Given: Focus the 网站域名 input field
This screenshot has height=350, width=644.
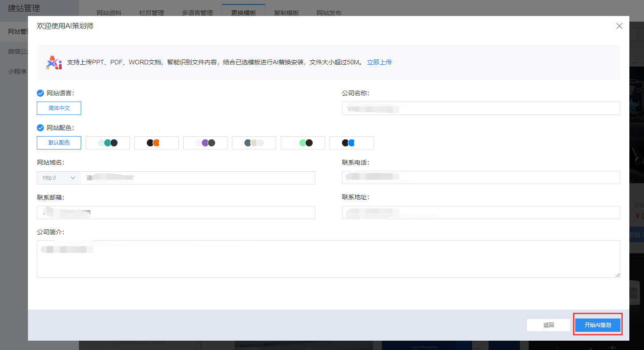Looking at the screenshot, I should coord(198,178).
